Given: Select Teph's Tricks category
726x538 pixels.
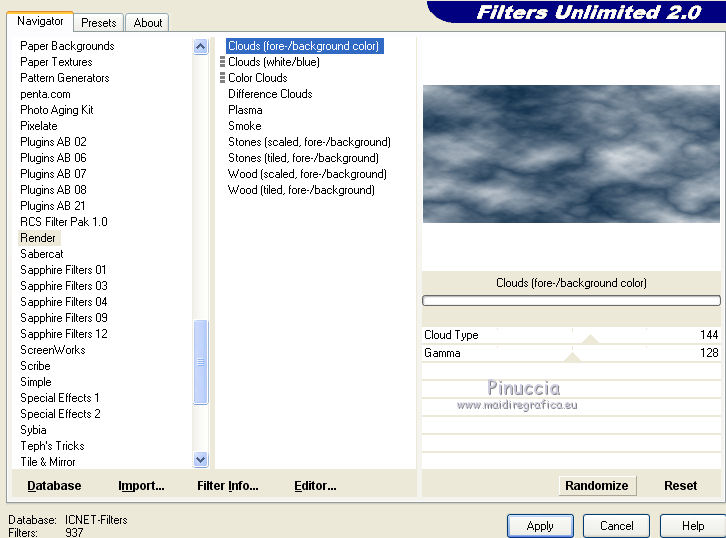Looking at the screenshot, I should coord(52,446).
